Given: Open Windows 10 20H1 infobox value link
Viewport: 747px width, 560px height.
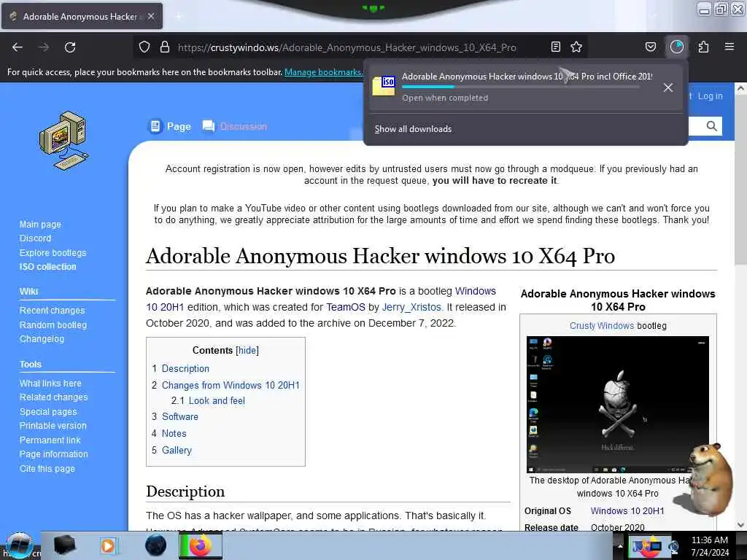Looking at the screenshot, I should [627, 511].
